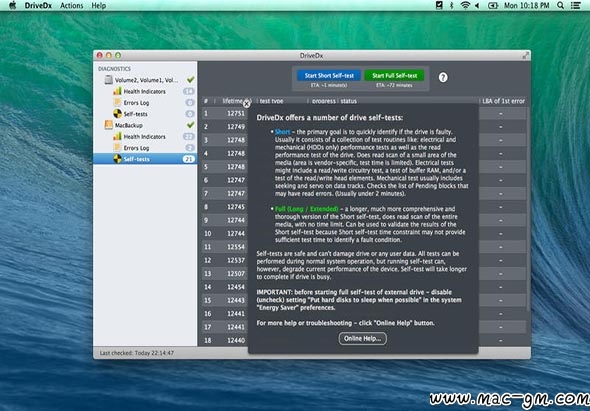Click green Full (Long / Extended) help text
This screenshot has width=590, height=411.
click(x=307, y=209)
